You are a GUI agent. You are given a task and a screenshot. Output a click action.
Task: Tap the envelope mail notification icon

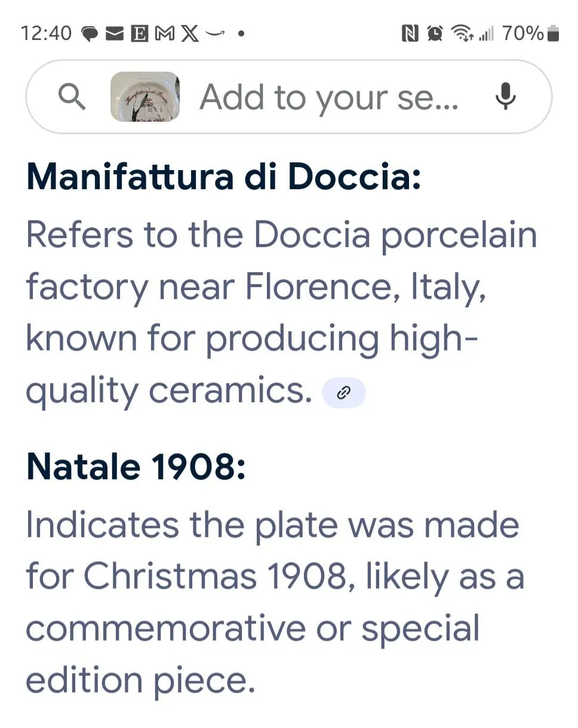[114, 33]
